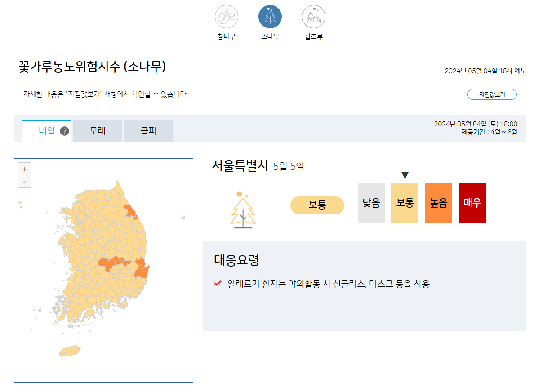Click the 낮음 risk level cell
Viewport: 538px width, 392px height.
[x=371, y=203]
